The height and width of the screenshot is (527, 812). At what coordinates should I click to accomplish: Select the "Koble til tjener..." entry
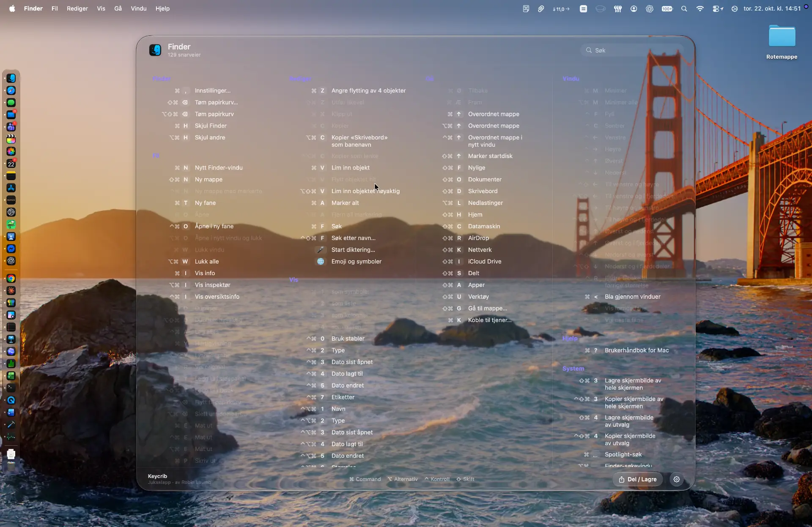click(x=480, y=320)
